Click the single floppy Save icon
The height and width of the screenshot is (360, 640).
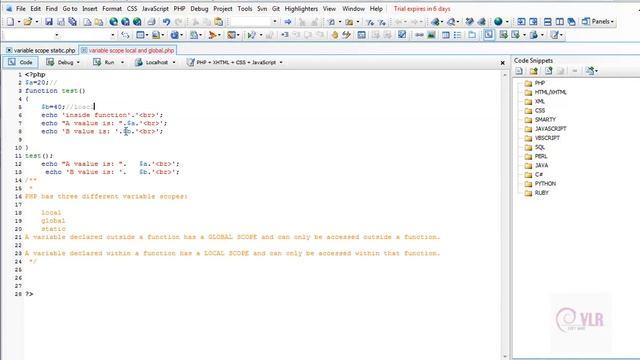(49, 22)
